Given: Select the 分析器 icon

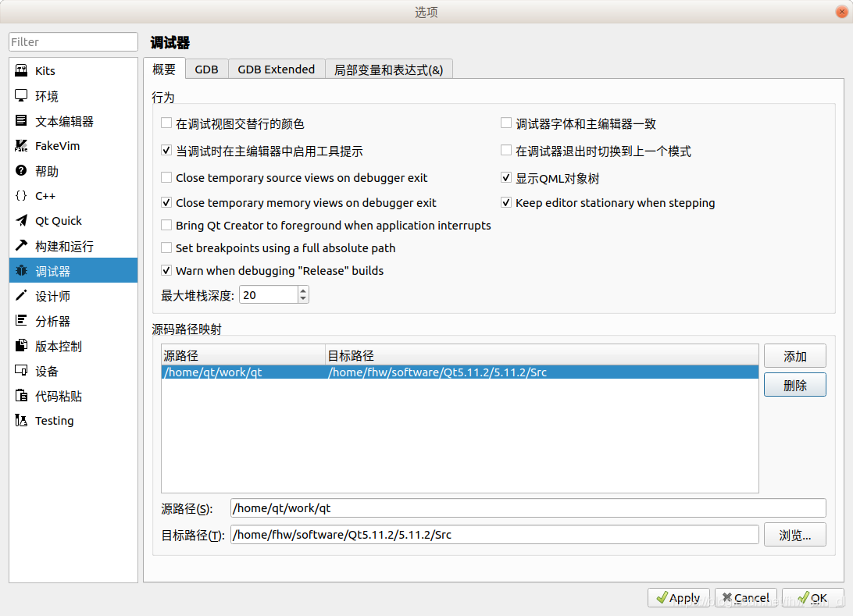Looking at the screenshot, I should 21,321.
